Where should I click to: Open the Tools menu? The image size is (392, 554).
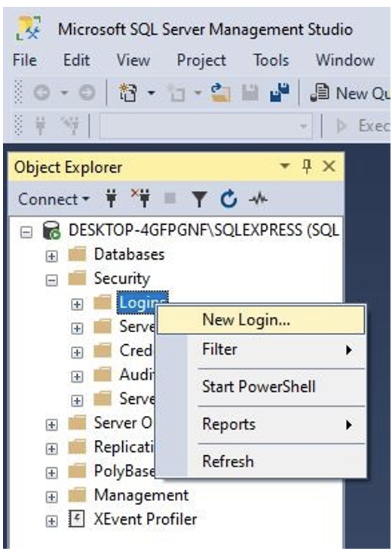pyautogui.click(x=271, y=60)
